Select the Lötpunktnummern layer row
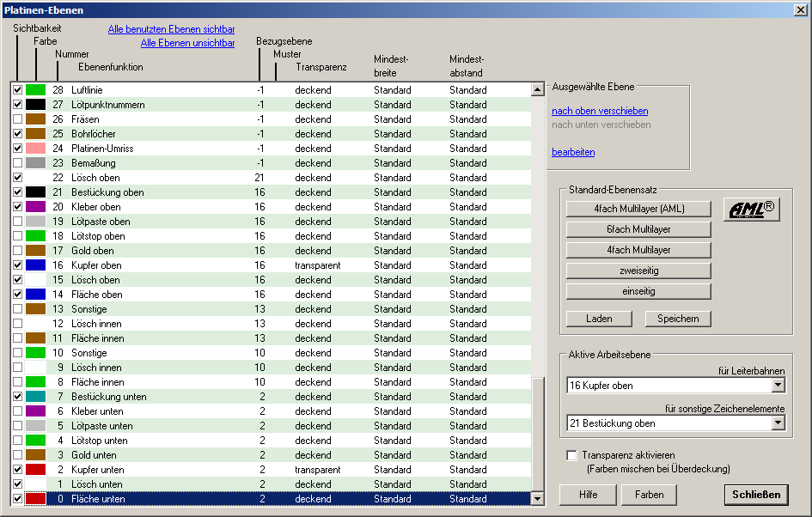812x517 pixels. click(x=271, y=105)
